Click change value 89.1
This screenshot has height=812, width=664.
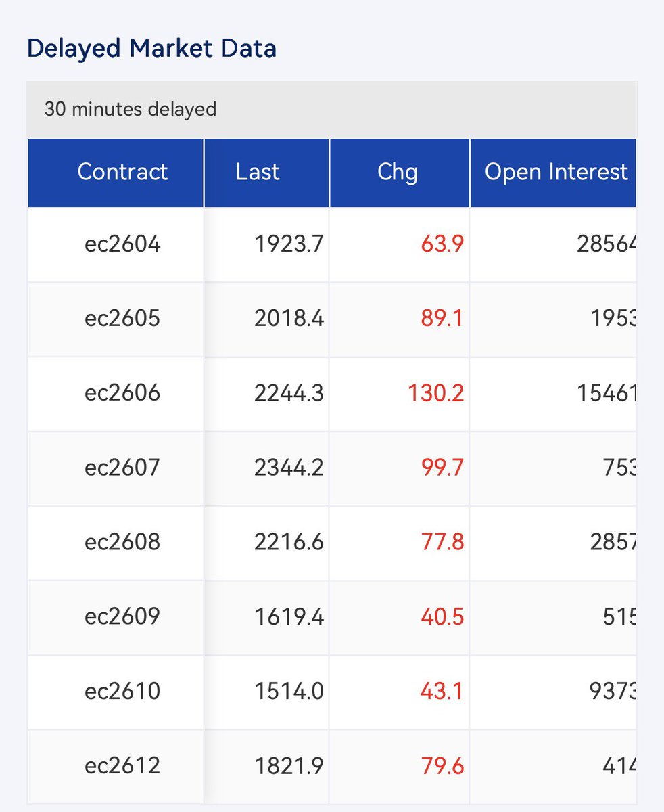(x=442, y=319)
